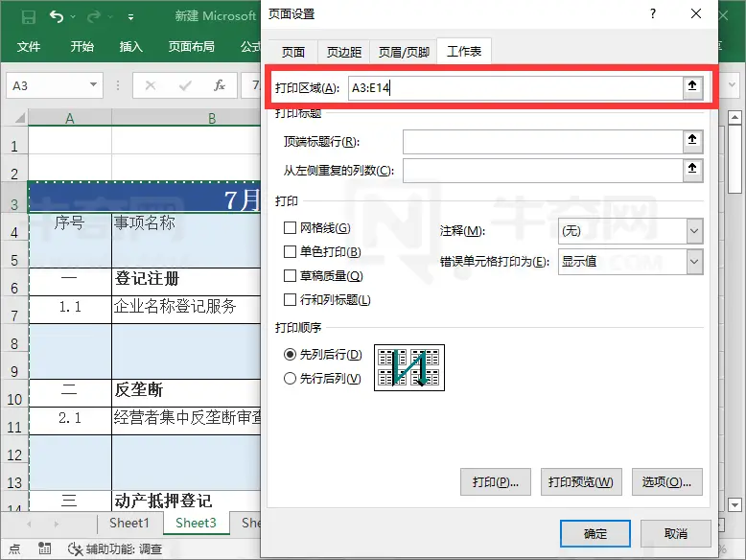This screenshot has height=560, width=746.
Task: Click the 打印预览 button
Action: point(581,482)
